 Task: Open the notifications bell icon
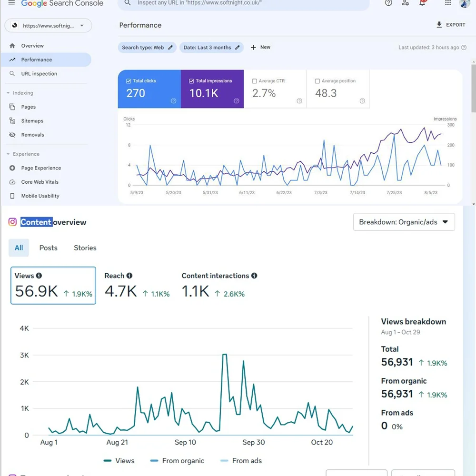422,3
